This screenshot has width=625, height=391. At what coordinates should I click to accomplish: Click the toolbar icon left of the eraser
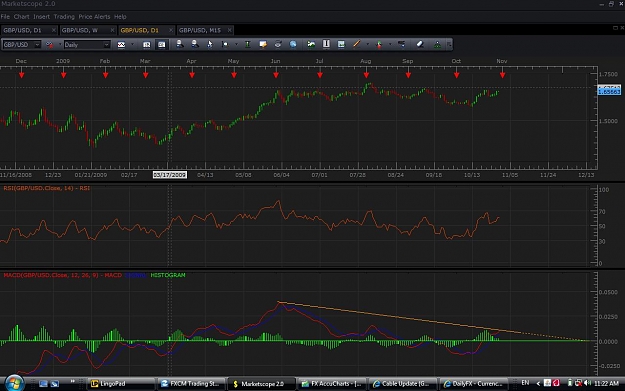[401, 45]
